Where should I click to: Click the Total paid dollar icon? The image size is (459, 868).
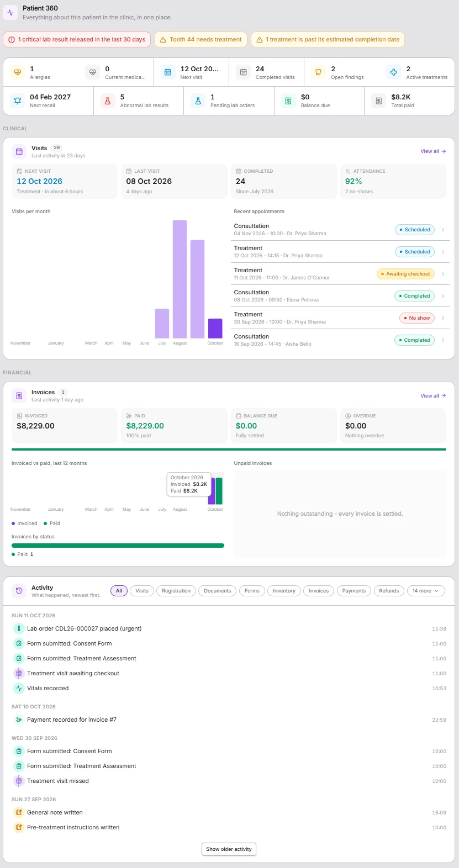pyautogui.click(x=378, y=100)
